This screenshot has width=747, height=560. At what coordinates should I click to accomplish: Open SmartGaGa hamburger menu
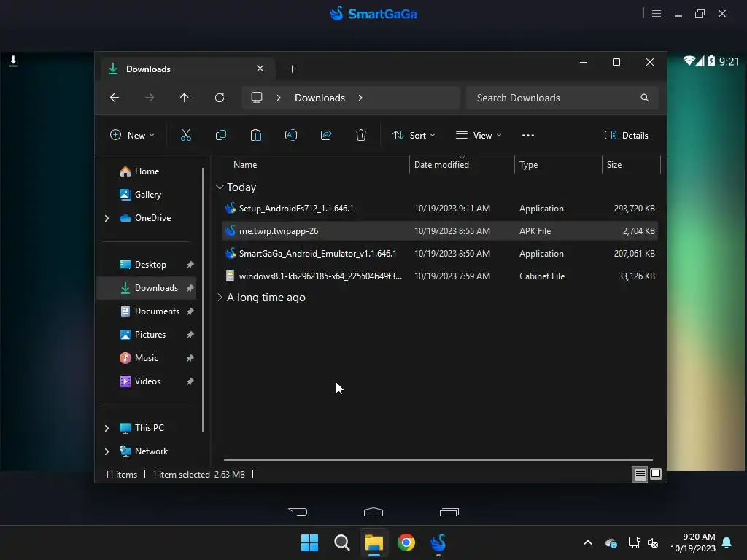[657, 13]
